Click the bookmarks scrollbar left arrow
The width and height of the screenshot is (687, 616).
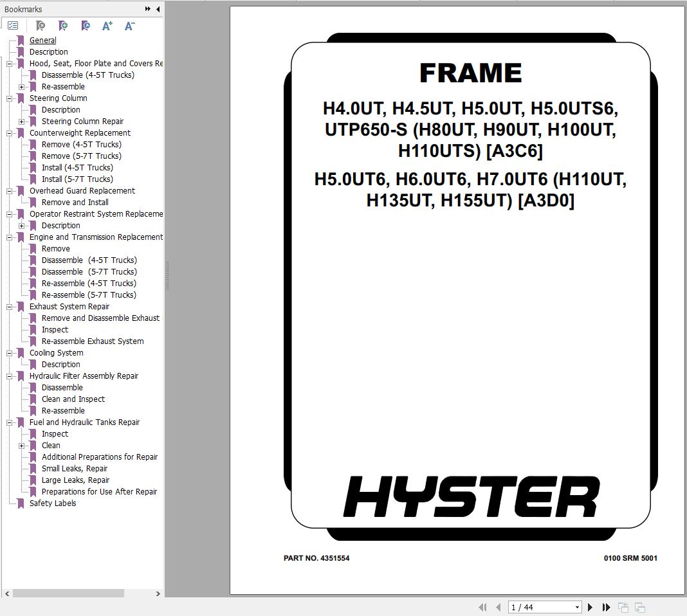click(x=6, y=593)
